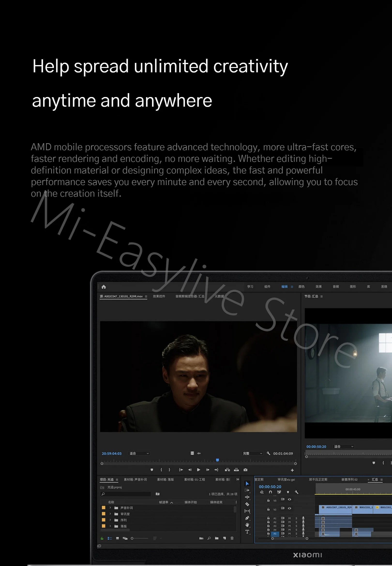Show hidden Project panel tabs chevron
The width and height of the screenshot is (392, 566).
point(238,479)
